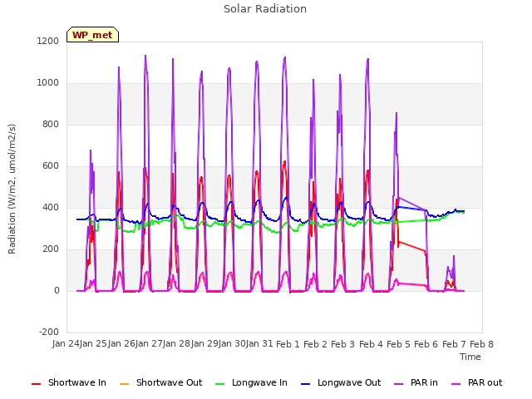Image resolution: width=532 pixels, height=399 pixels.
Task: Click the Jan 24 x-axis label
Action: point(66,344)
